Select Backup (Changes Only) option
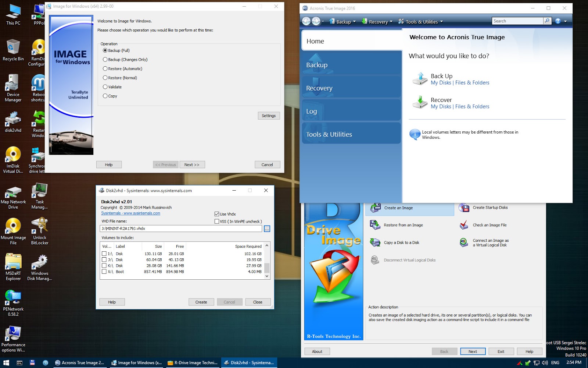Screen dimensions: 588x368 (105, 60)
